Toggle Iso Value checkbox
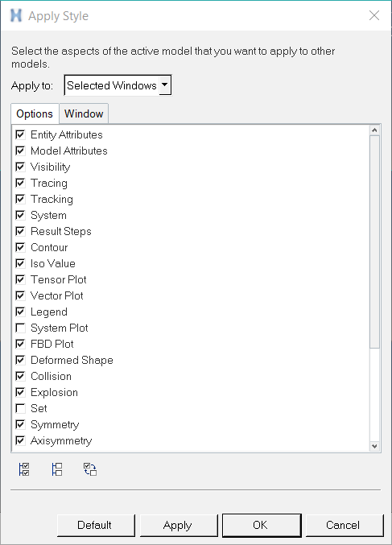Image resolution: width=392 pixels, height=545 pixels. (x=20, y=263)
